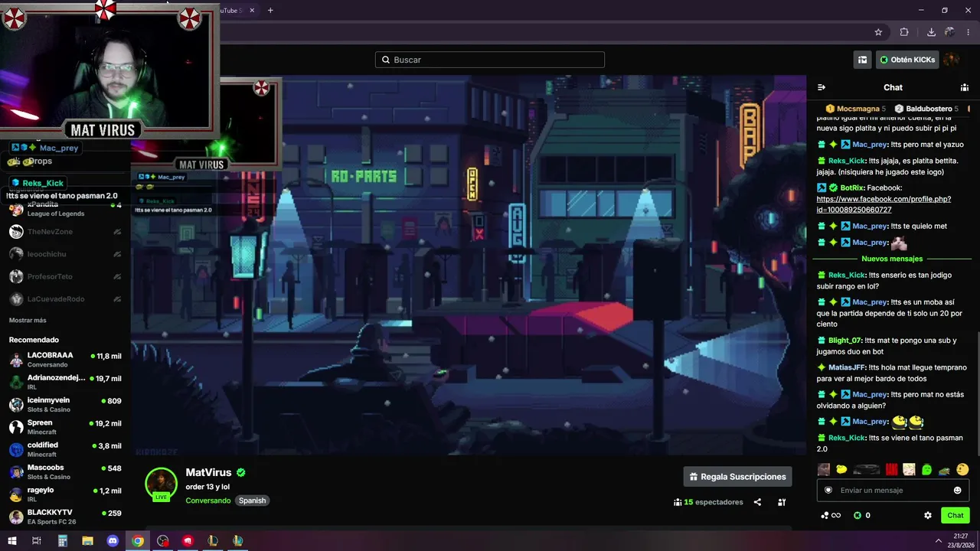This screenshot has width=980, height=551.
Task: Switch to Chrome in the taskbar
Action: [x=138, y=541]
